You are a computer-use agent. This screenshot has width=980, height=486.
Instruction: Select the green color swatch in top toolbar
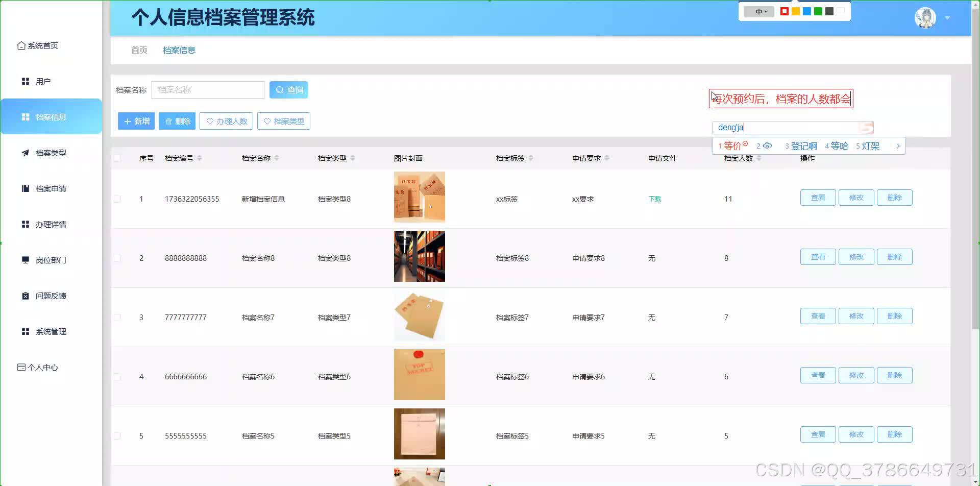click(x=817, y=11)
